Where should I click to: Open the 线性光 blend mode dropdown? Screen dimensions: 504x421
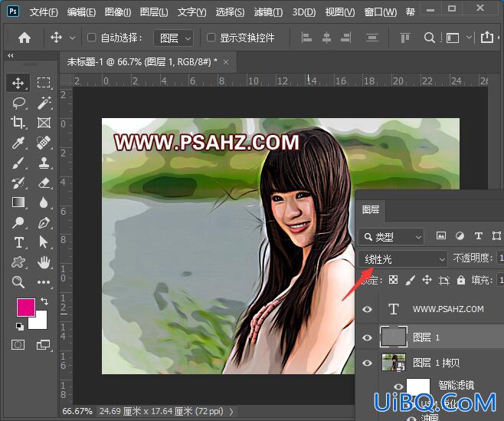pyautogui.click(x=403, y=258)
